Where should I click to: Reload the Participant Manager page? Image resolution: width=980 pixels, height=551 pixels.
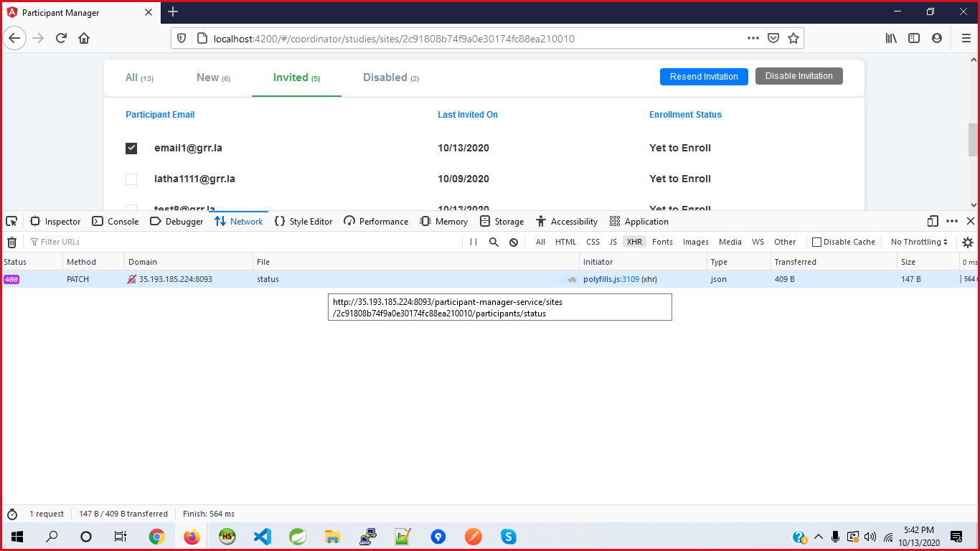click(x=61, y=38)
